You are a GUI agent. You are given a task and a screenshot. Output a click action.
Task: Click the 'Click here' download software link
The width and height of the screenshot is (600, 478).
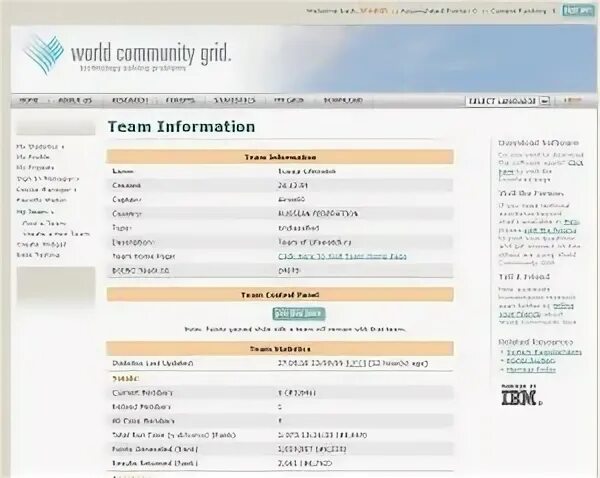pos(541,167)
